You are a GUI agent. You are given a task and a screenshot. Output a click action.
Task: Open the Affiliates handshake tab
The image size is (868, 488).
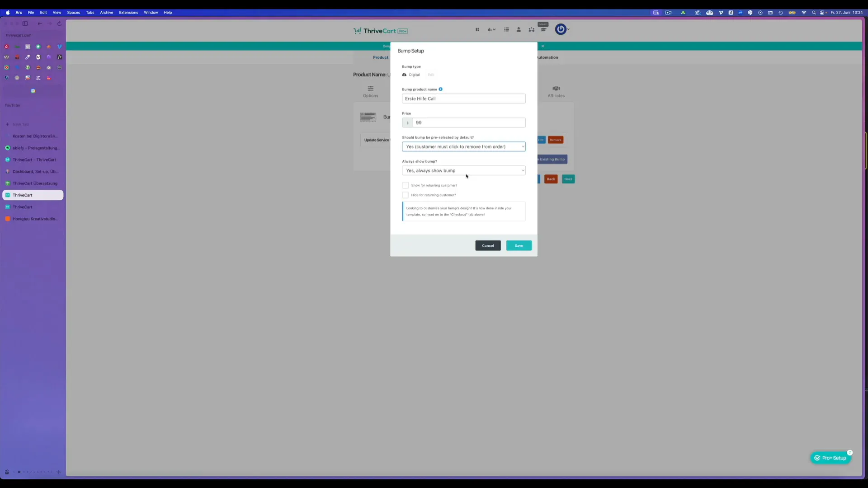pos(556,92)
